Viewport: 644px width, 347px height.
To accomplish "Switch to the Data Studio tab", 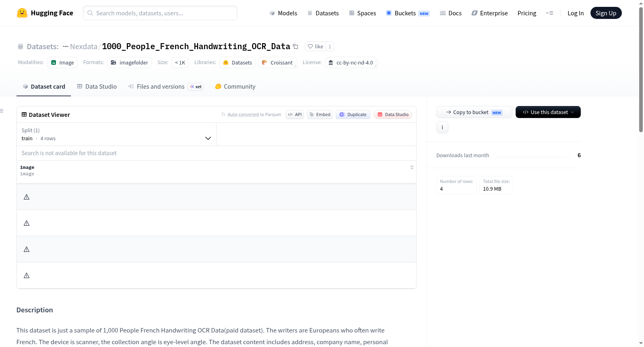I will coord(97,87).
